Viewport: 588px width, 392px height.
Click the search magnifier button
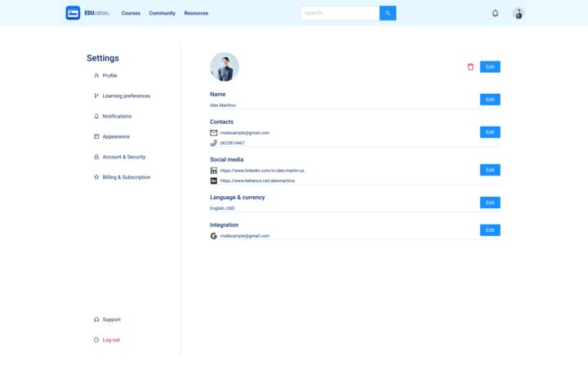(x=388, y=13)
